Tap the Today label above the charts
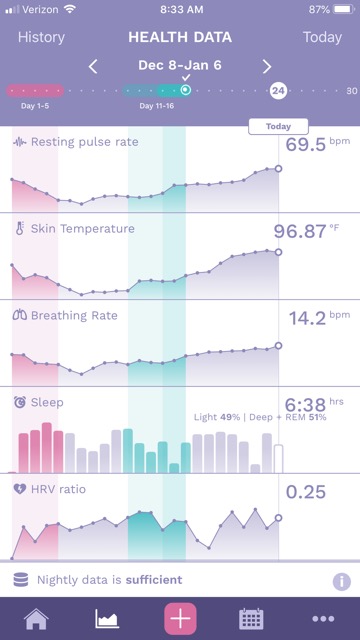The height and width of the screenshot is (640, 360). point(278,127)
